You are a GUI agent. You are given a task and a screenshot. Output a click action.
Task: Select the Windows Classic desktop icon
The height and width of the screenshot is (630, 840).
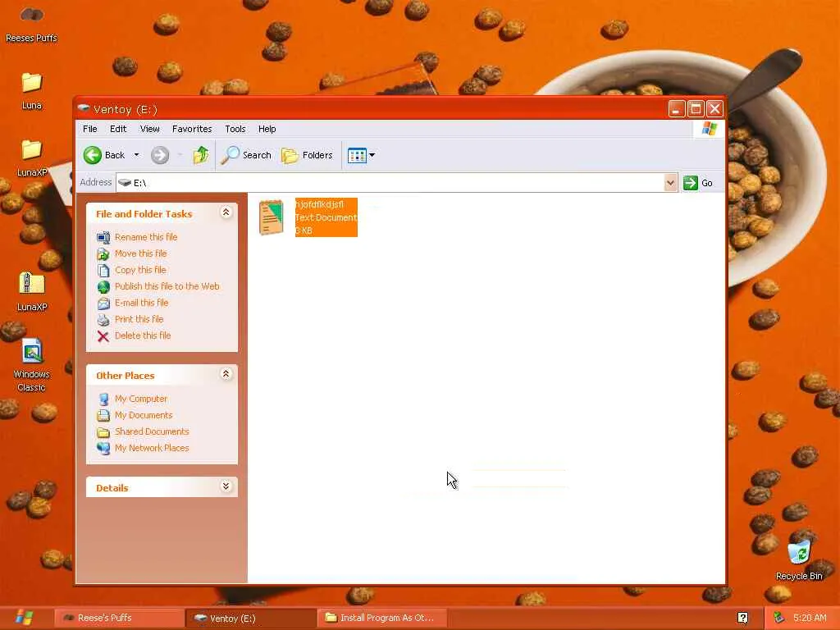tap(32, 366)
